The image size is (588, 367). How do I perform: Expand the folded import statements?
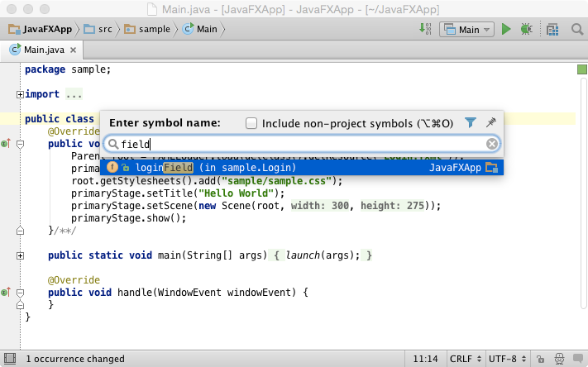[x=20, y=94]
